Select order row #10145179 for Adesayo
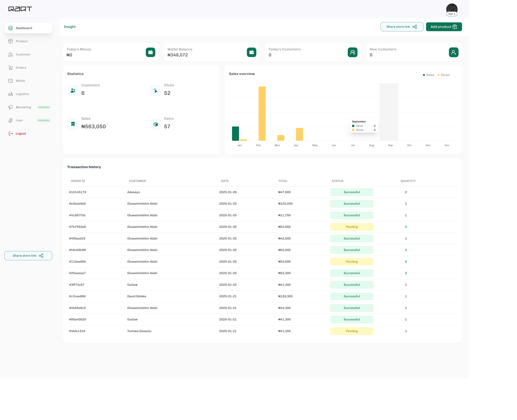This screenshot has width=517, height=420. click(x=218, y=192)
